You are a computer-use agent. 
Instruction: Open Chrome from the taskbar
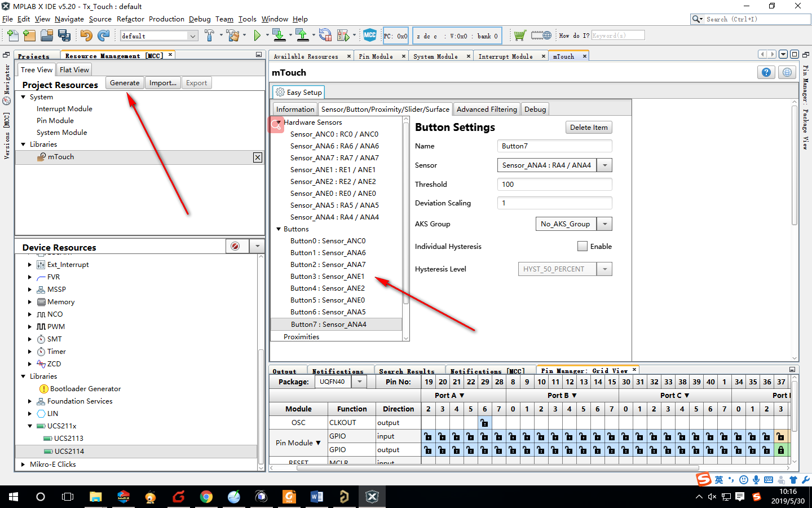[206, 497]
